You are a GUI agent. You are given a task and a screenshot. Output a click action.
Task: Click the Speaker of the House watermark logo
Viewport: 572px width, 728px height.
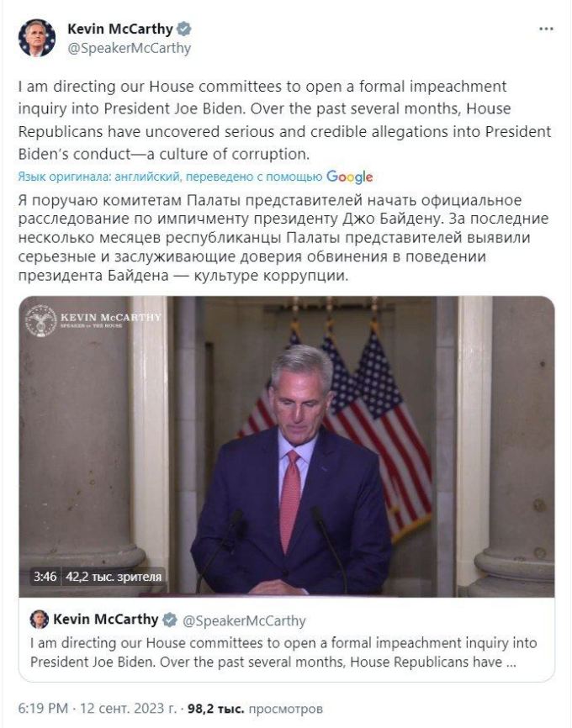coord(40,321)
